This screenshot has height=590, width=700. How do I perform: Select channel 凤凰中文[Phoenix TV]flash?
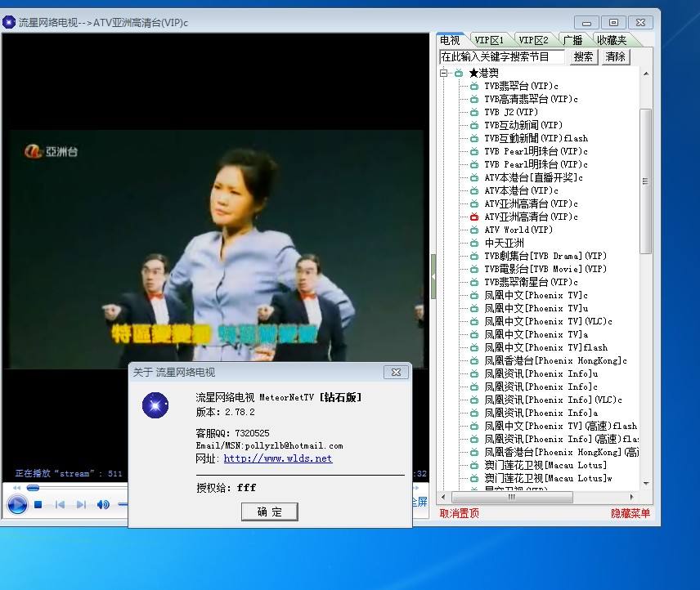pos(546,347)
